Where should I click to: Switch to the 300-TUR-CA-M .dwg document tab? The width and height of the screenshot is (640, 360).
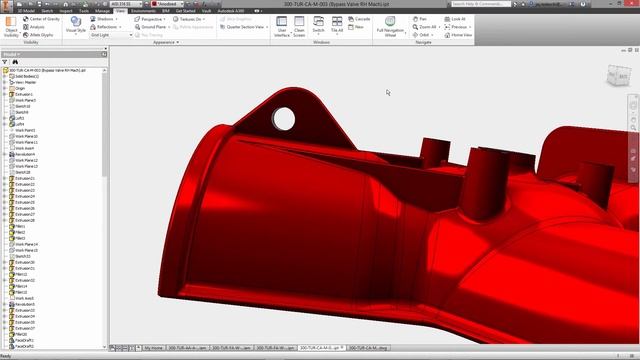(x=369, y=348)
